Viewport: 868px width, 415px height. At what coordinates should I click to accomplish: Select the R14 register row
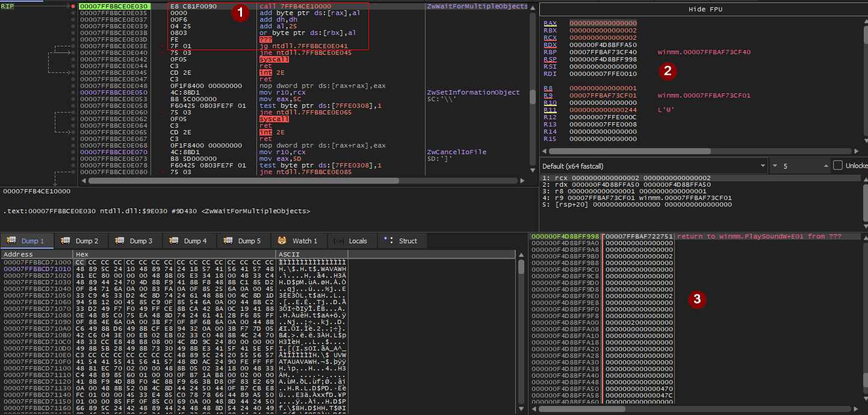click(590, 131)
